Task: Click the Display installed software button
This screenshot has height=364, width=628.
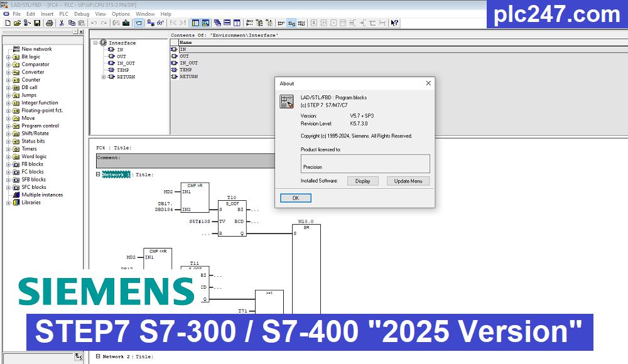Action: (362, 181)
